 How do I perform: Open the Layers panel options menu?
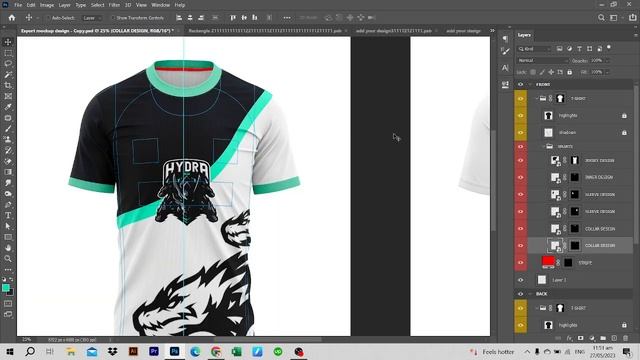[635, 35]
